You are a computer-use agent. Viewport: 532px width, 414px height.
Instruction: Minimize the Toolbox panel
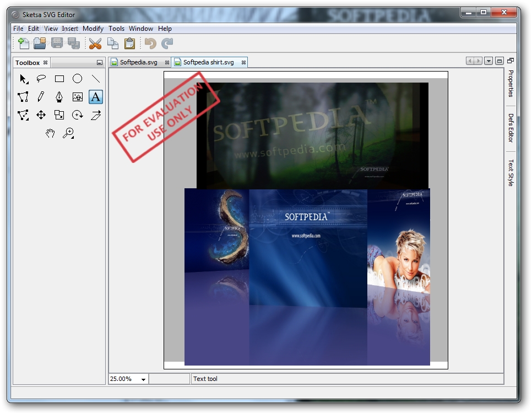pos(100,62)
